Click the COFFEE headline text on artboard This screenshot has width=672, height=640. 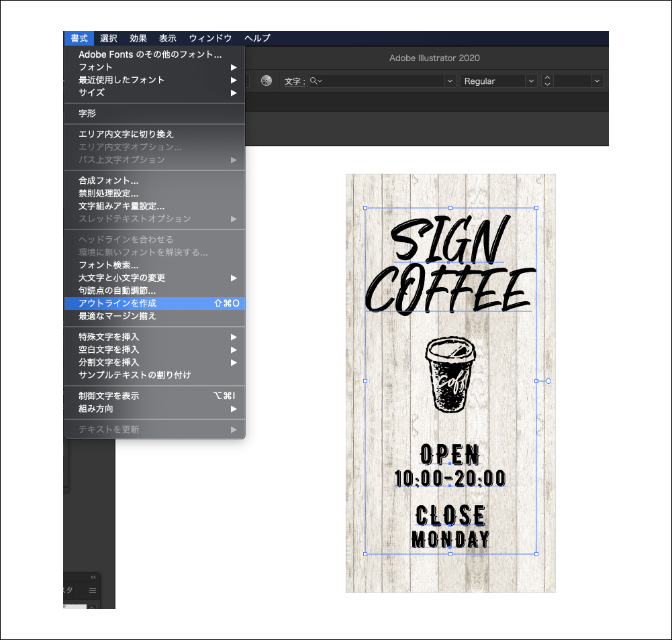click(450, 290)
